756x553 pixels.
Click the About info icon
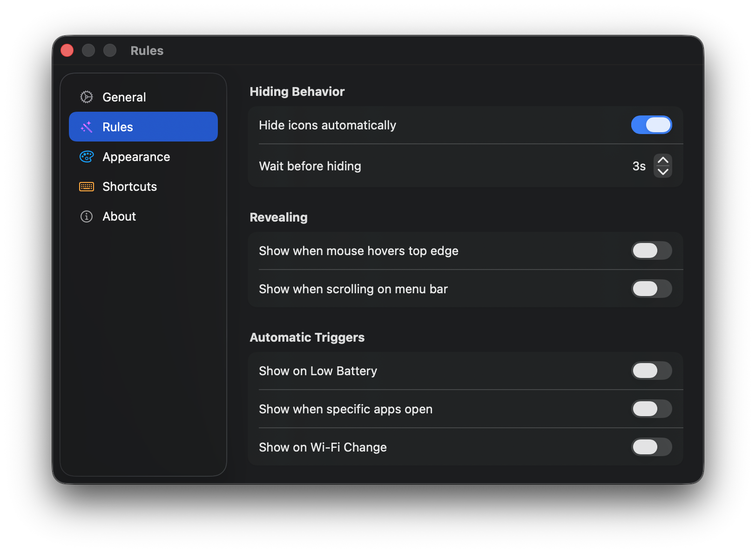tap(87, 216)
